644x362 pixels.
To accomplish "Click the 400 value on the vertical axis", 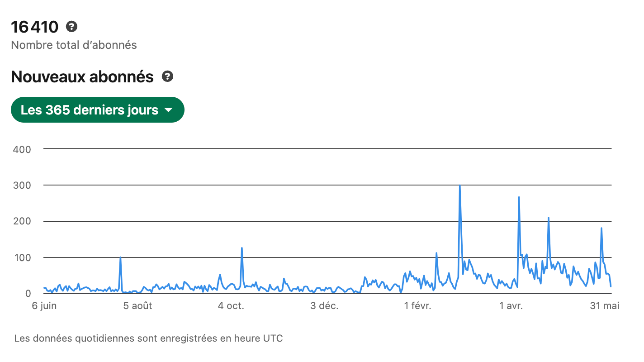I will pyautogui.click(x=22, y=149).
